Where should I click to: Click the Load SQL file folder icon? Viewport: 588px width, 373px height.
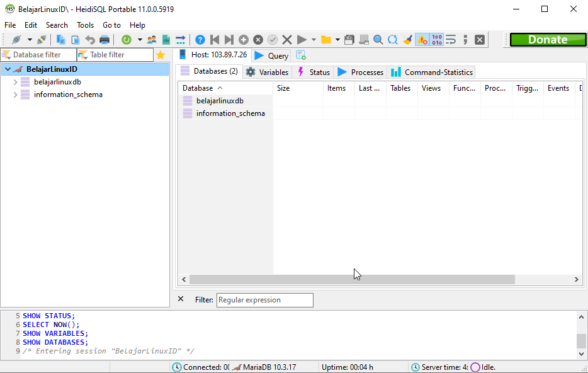click(326, 40)
